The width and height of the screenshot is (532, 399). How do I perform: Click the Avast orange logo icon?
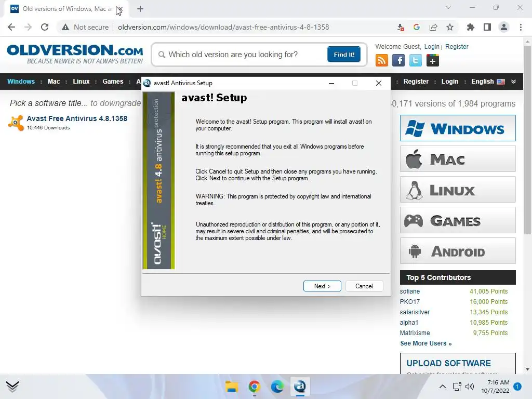[16, 123]
